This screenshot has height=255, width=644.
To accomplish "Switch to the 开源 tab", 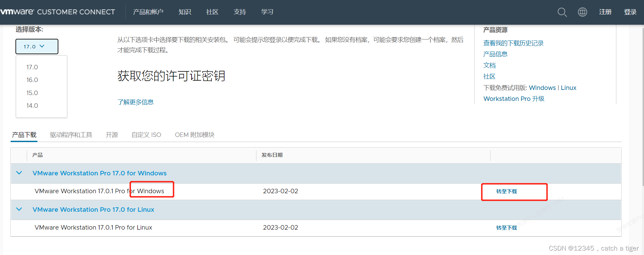I will [112, 135].
